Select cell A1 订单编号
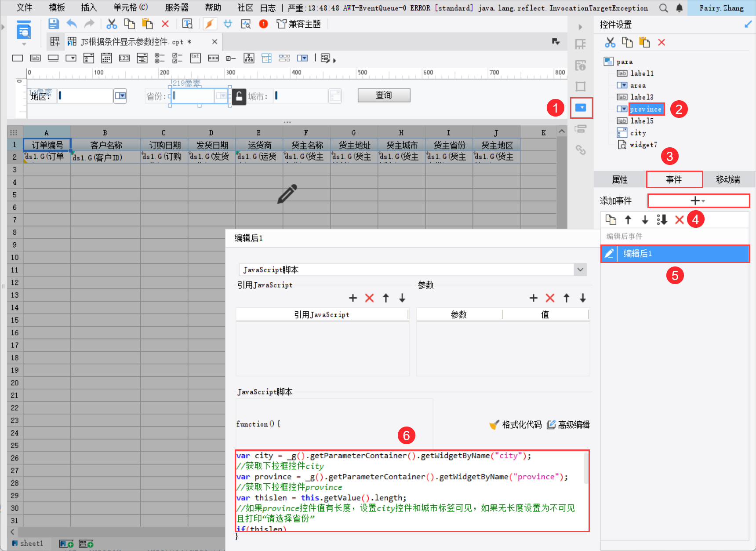The width and height of the screenshot is (756, 551). click(x=47, y=145)
